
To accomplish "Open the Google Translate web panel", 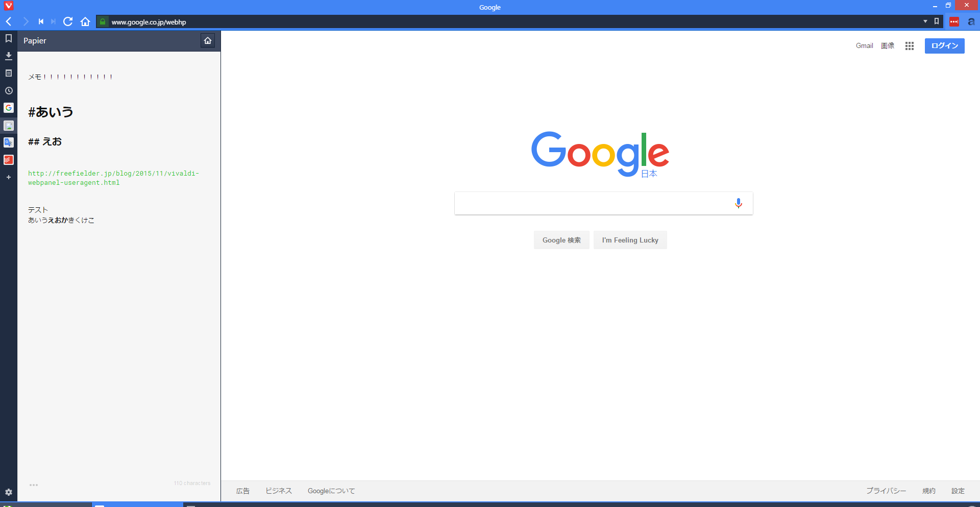I will click(x=9, y=142).
